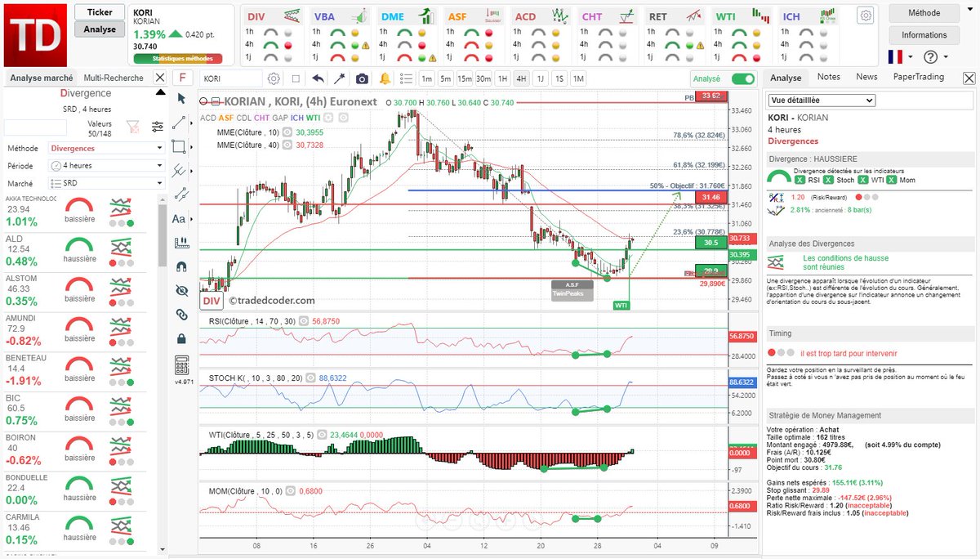Expand the rectangle tool submenu arrow
980x559 pixels.
point(191,147)
